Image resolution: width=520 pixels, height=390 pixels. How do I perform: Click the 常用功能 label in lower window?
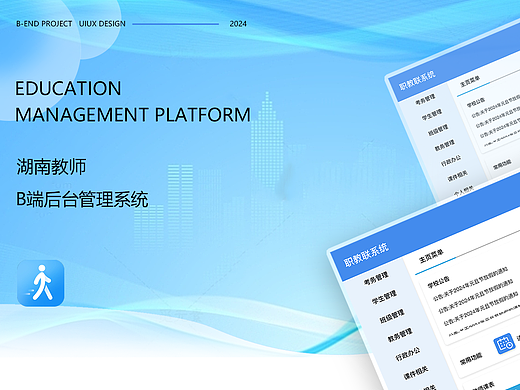coord(471,358)
